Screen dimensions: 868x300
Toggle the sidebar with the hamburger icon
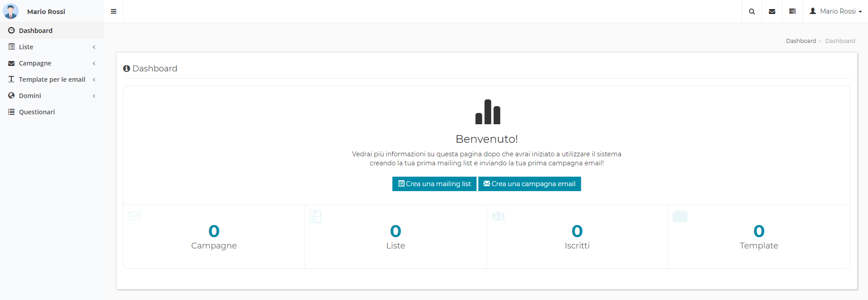tap(114, 11)
